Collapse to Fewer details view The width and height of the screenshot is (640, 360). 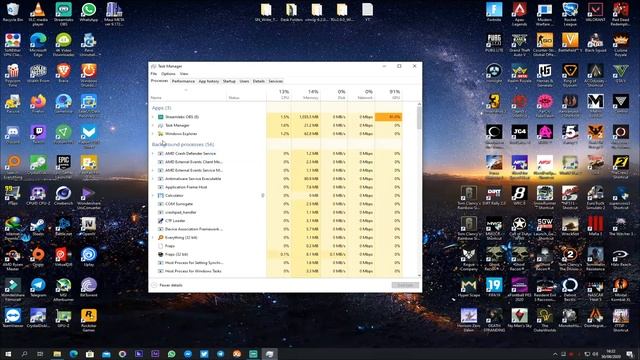167,285
